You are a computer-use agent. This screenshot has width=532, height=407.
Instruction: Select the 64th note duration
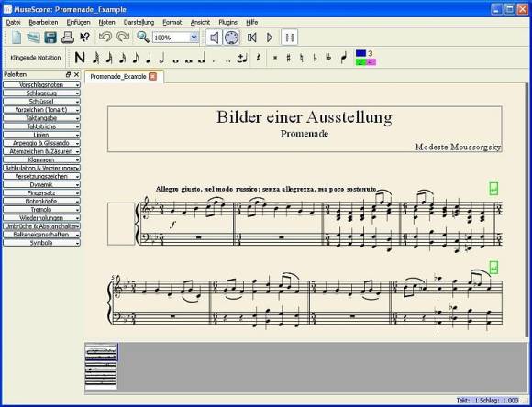coord(95,58)
